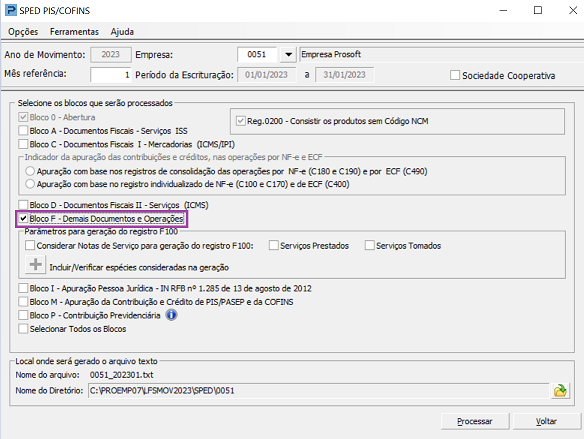Screen dimensions: 584x439
Task: Click the Nome do Diretório path field
Action: tap(318, 391)
